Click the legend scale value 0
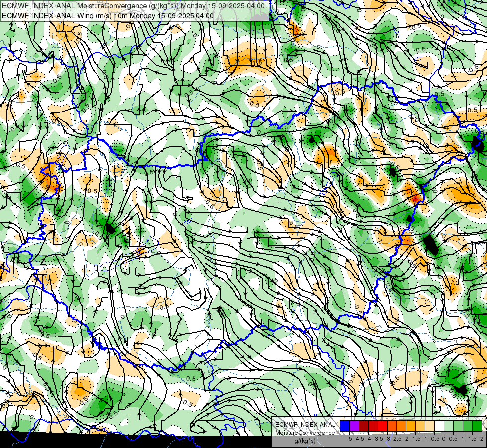This screenshot has width=487, height=448. click(444, 439)
